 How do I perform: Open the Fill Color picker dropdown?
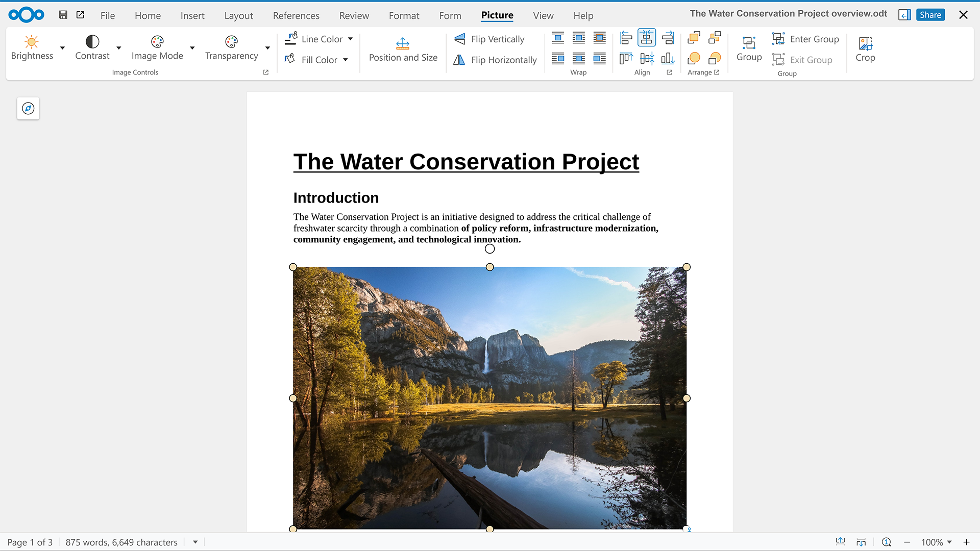click(x=346, y=60)
